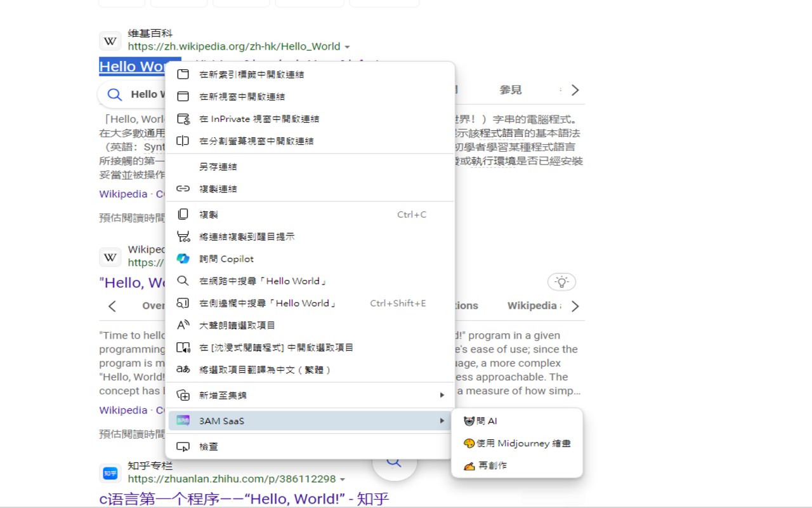
Task: Click right chevron of first result tabs
Action: pyautogui.click(x=575, y=90)
